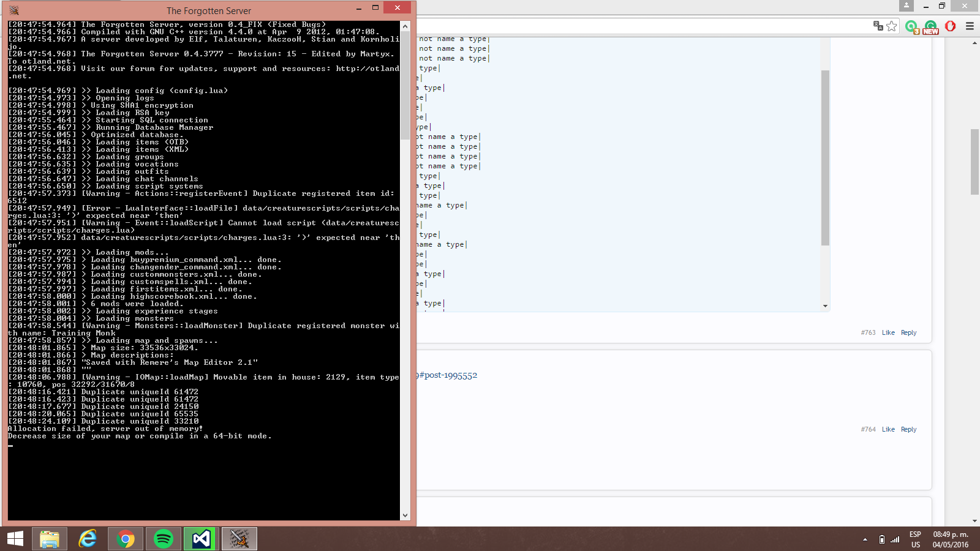The height and width of the screenshot is (551, 980).
Task: Reply to post #764
Action: click(x=908, y=430)
